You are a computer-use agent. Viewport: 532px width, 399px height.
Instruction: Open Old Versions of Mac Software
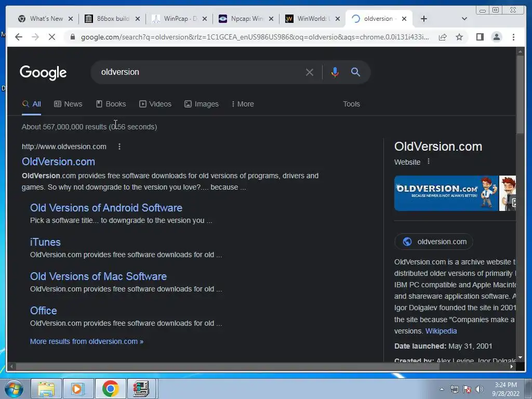98,276
